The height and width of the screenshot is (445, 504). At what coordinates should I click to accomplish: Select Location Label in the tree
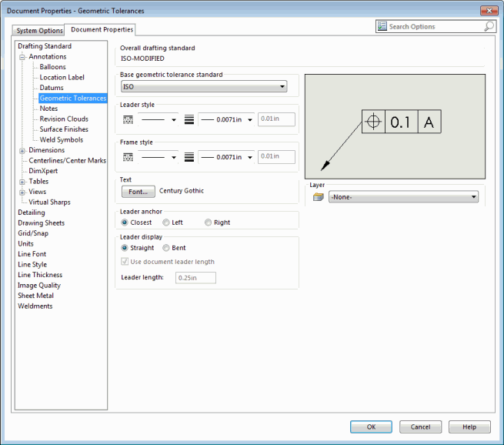62,77
